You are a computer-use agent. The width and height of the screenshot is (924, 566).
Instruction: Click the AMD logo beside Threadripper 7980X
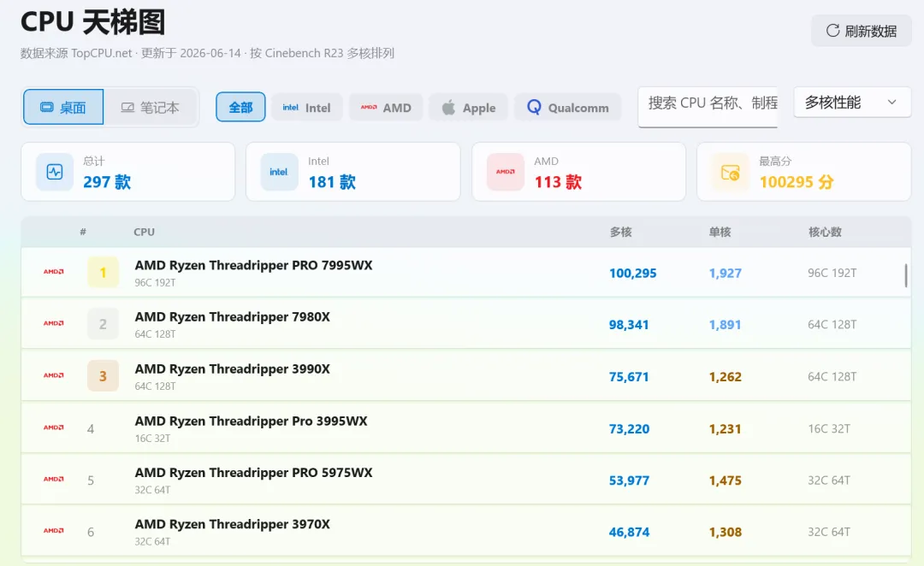click(54, 323)
